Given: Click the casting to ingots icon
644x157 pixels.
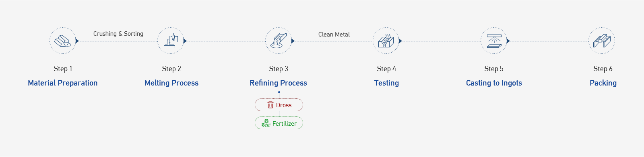Looking at the screenshot, I should (x=494, y=41).
